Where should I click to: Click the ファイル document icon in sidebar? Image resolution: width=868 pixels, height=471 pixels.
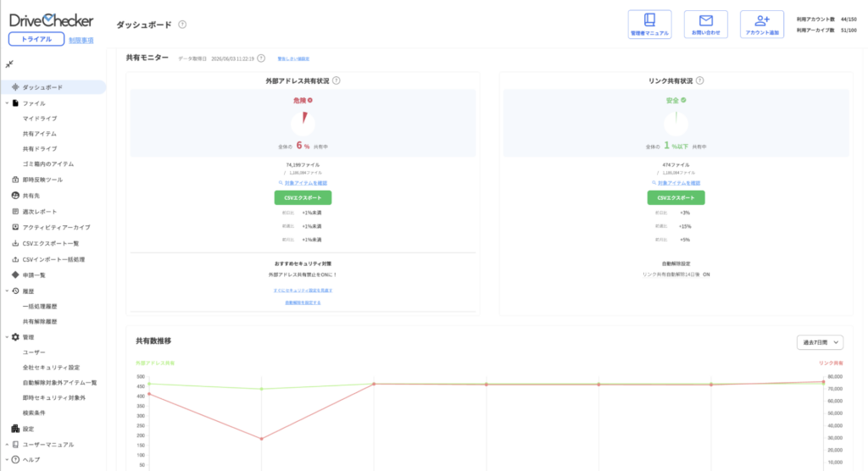(x=15, y=103)
